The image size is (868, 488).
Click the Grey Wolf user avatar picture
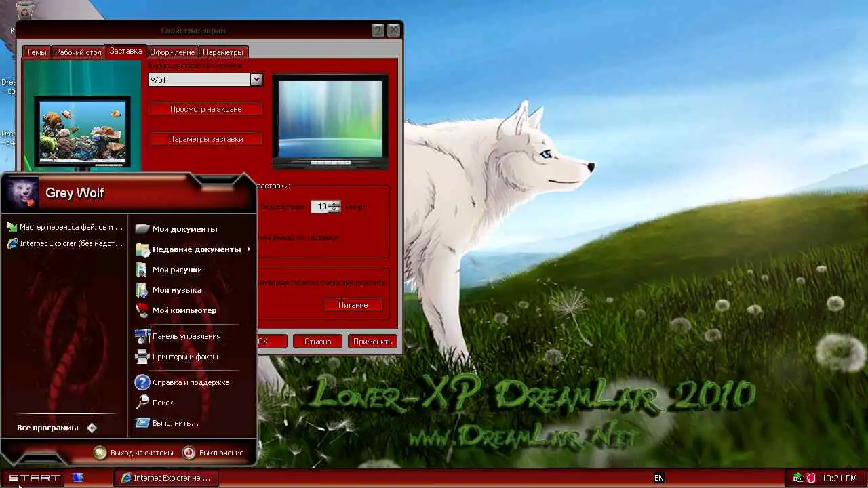[x=22, y=193]
